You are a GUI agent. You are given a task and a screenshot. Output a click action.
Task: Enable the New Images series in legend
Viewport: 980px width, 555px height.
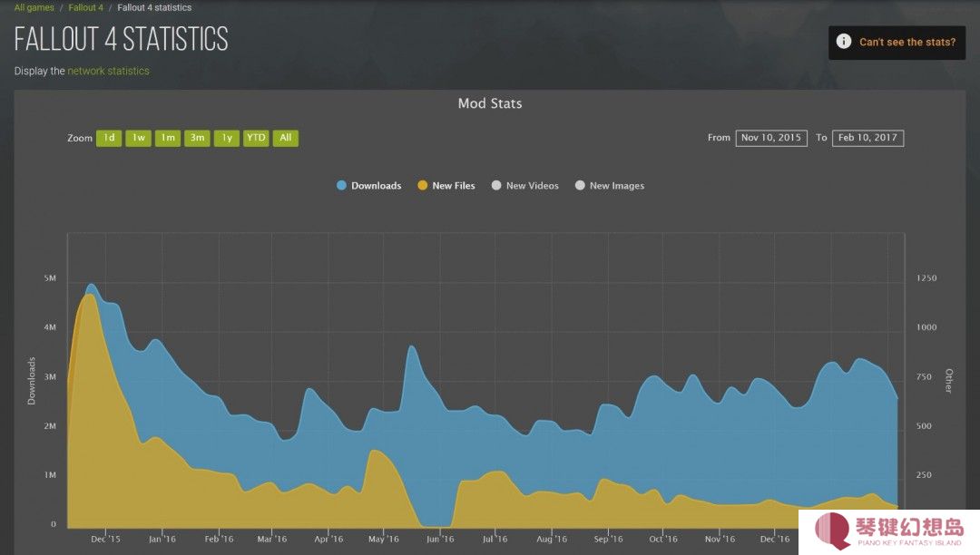point(610,185)
